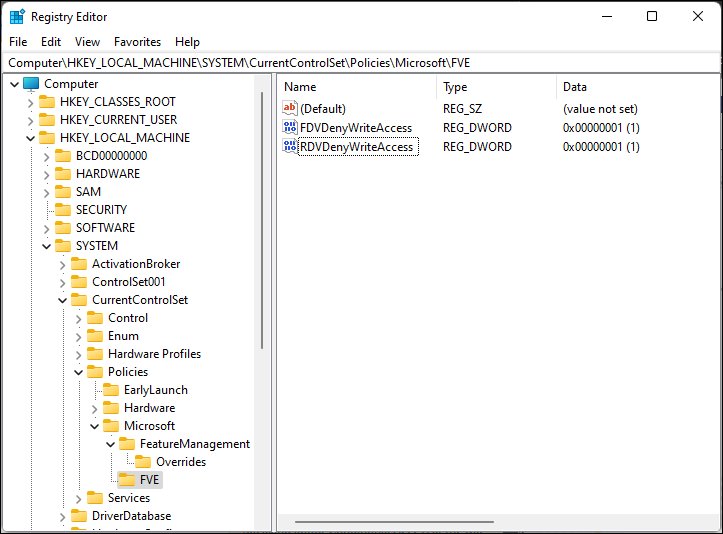Click the HARDWARE folder icon
The height and width of the screenshot is (534, 723).
63,173
